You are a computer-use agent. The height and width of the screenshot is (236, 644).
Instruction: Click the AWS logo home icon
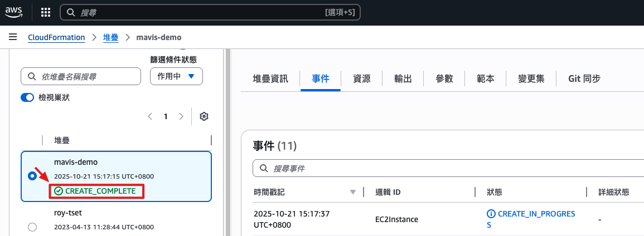point(14,12)
